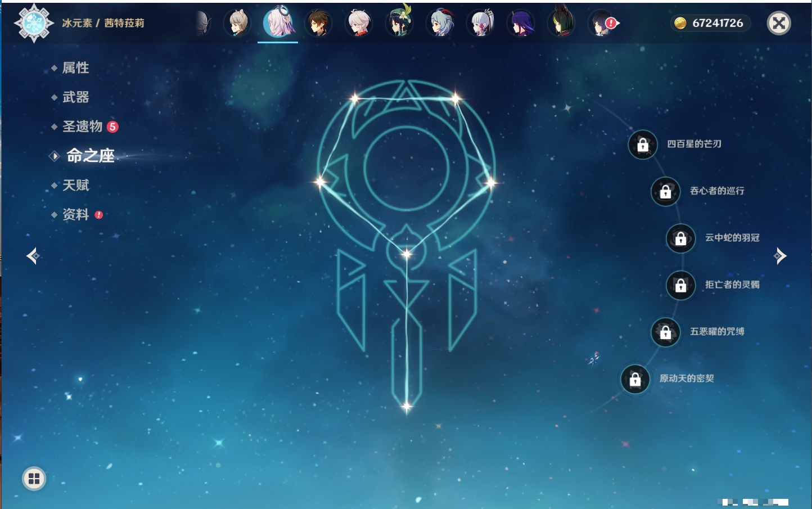This screenshot has height=509, width=812.
Task: Close the character screen with the X
Action: click(x=779, y=23)
